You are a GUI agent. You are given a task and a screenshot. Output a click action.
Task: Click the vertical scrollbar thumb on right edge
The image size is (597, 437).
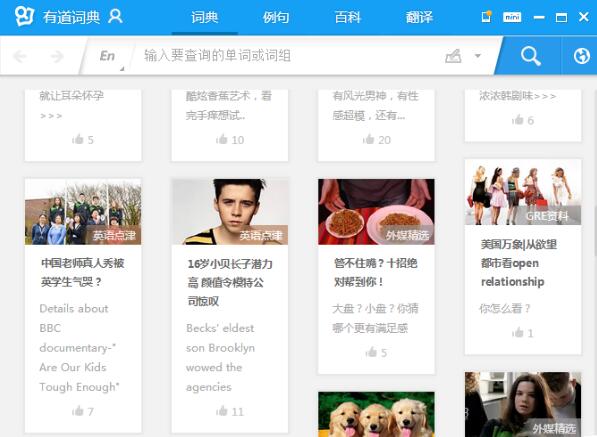click(595, 230)
